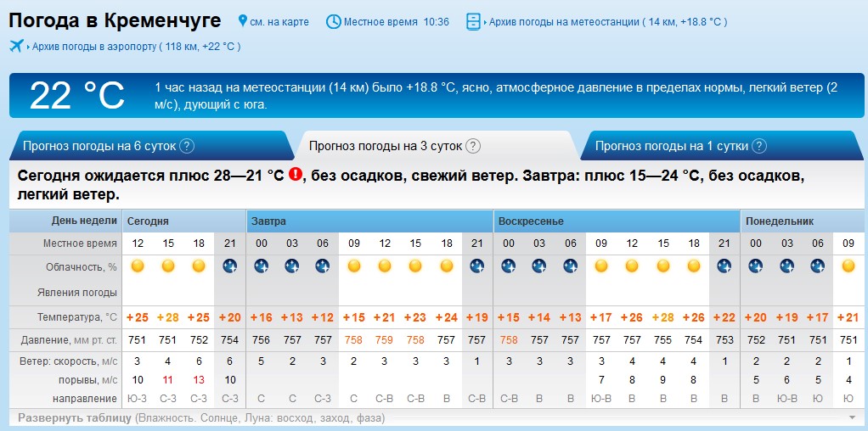Screen dimensions: 868x431
Task: Open 'см. на карте' map link
Action: click(279, 21)
